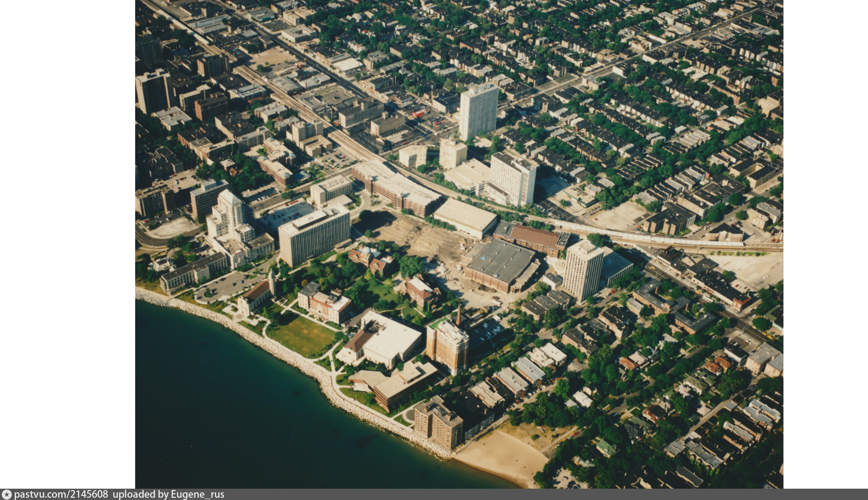Click the 'uploaded by Eugene_rus' caption
Screen dimensions: 868x500
[168, 495]
